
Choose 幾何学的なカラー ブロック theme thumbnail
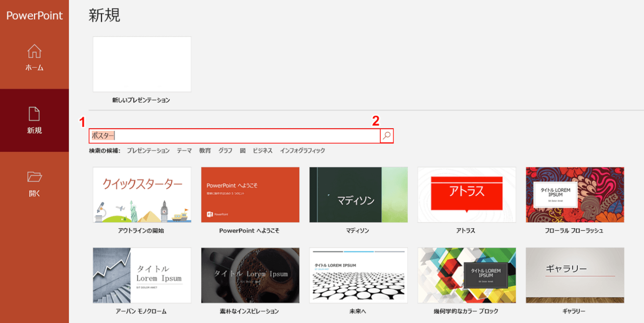tap(467, 275)
